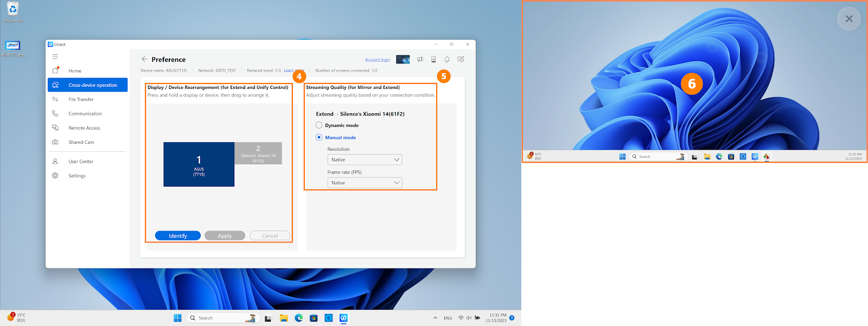The height and width of the screenshot is (326, 868).
Task: Click the Identify button
Action: [x=178, y=235]
